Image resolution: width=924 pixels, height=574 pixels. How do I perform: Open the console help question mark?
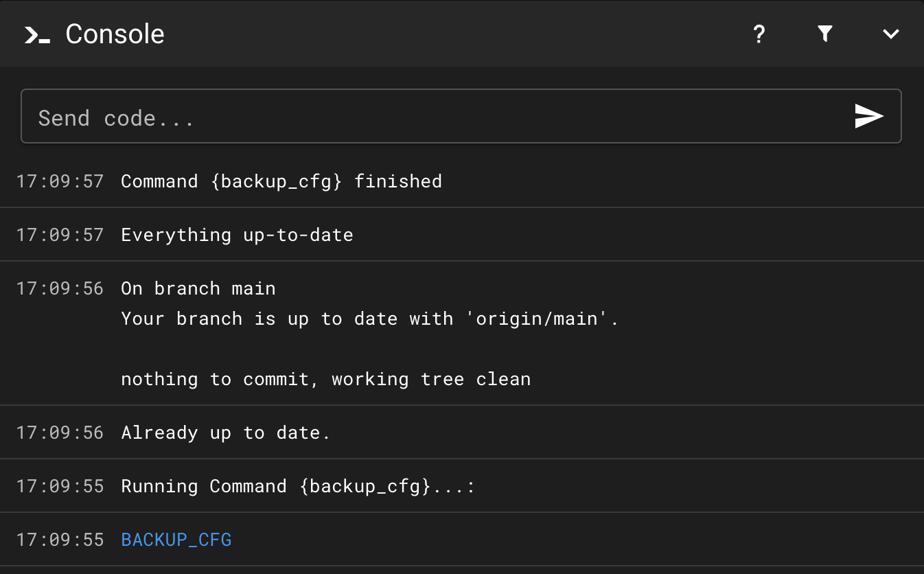point(759,34)
